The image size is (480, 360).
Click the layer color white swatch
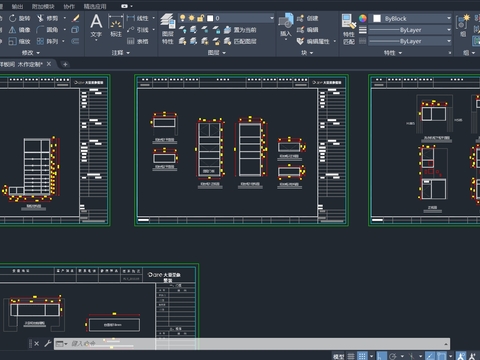click(210, 18)
